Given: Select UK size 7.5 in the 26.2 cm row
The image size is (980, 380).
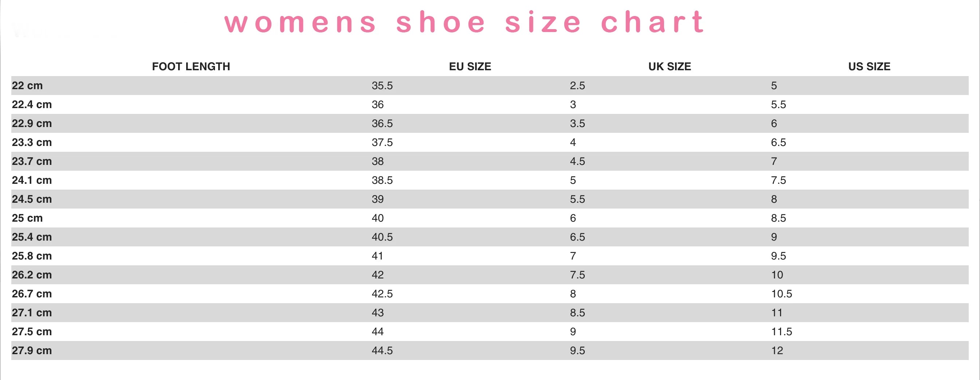Looking at the screenshot, I should coord(577,275).
